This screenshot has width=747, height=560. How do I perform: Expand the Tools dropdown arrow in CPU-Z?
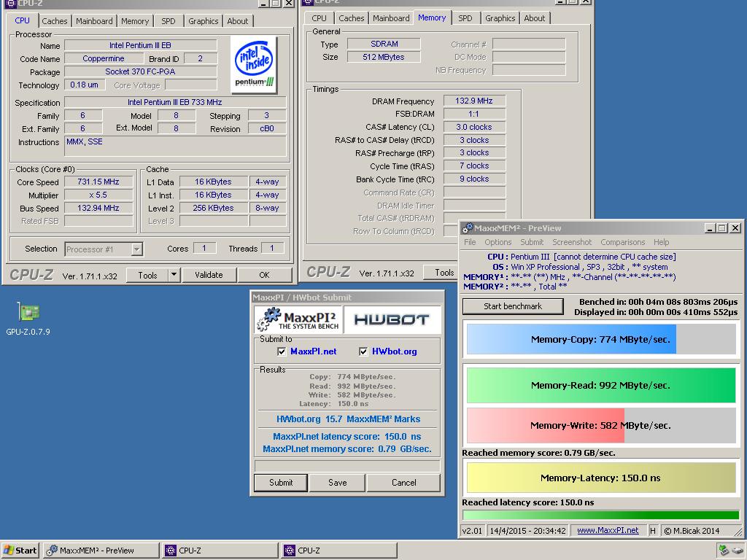174,275
